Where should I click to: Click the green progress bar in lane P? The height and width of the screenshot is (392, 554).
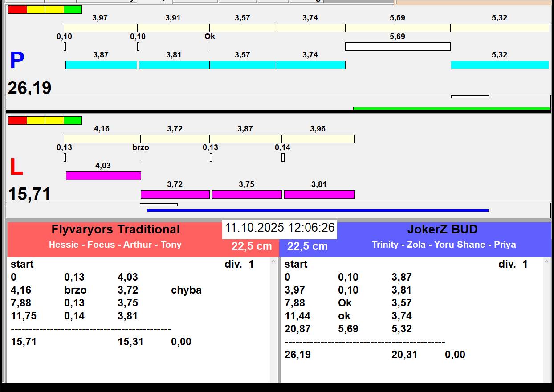452,108
